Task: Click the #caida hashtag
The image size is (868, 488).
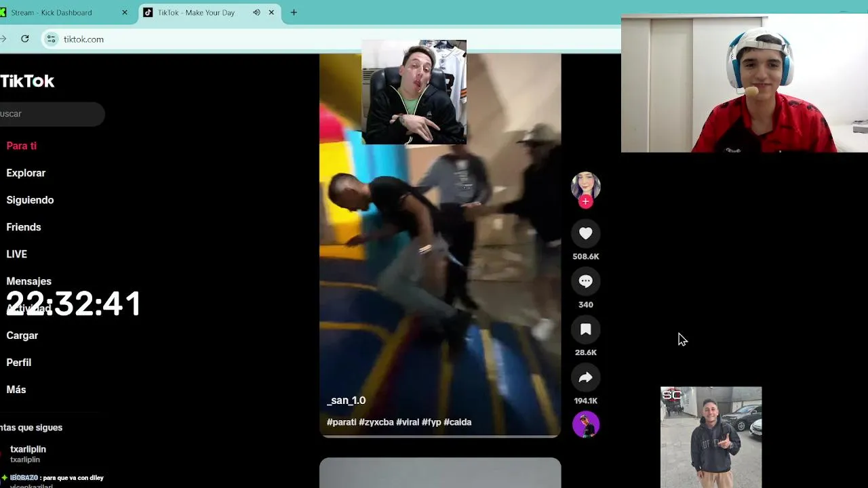Action: point(458,422)
